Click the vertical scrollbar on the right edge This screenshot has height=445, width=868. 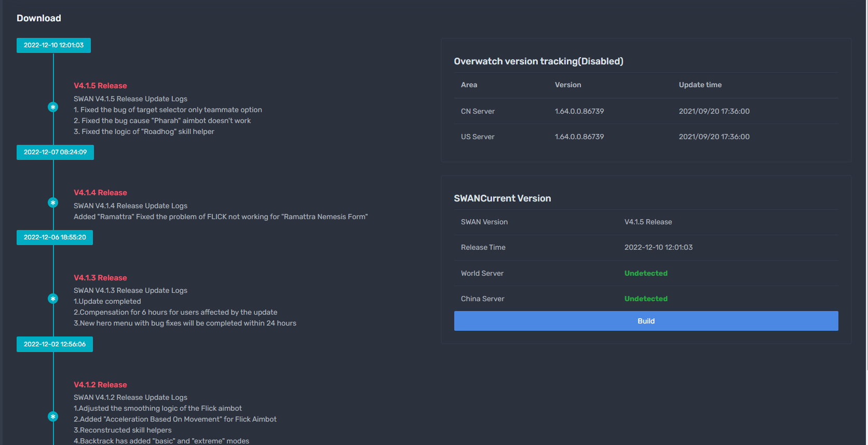(x=865, y=182)
